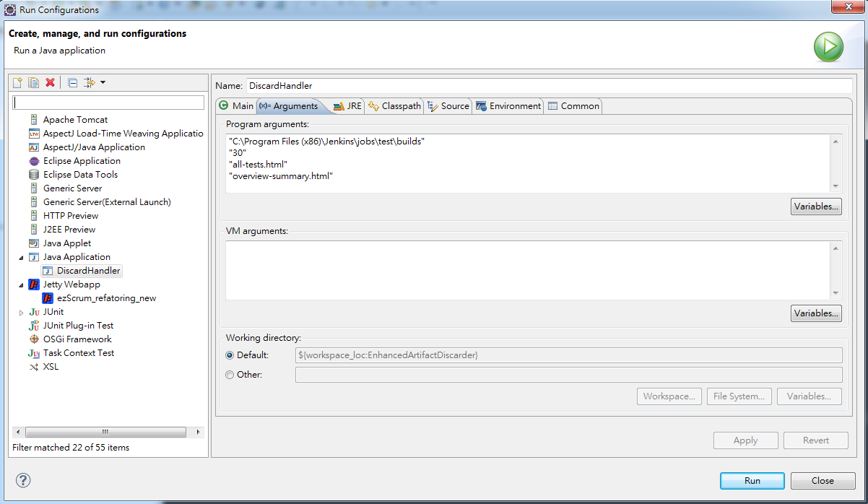Click the Other working directory text field
The width and height of the screenshot is (868, 504).
point(568,375)
